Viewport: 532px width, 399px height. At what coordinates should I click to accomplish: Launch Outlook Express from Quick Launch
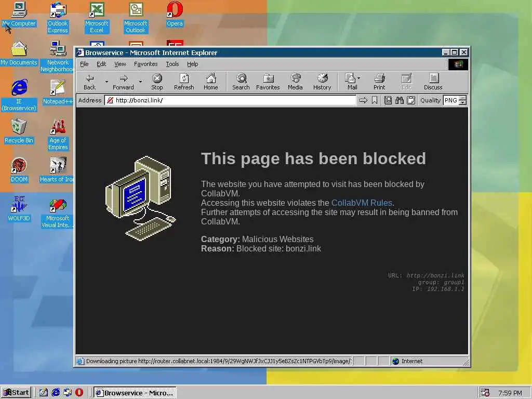tap(68, 393)
